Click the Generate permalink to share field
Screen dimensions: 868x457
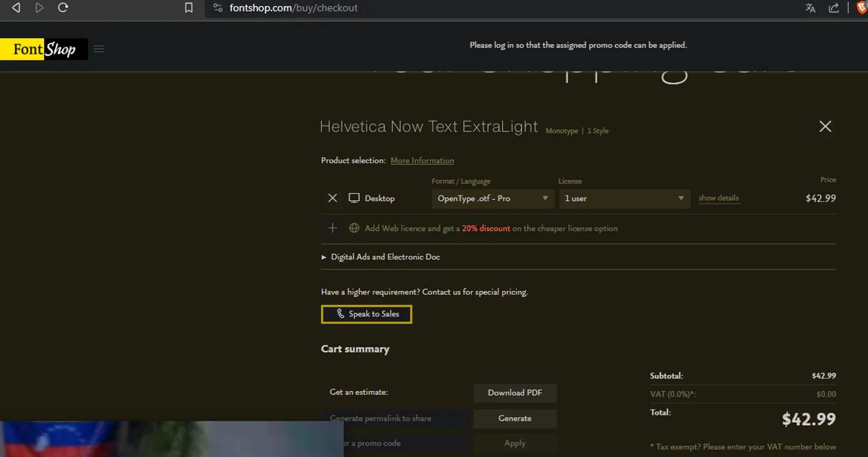[x=395, y=418]
